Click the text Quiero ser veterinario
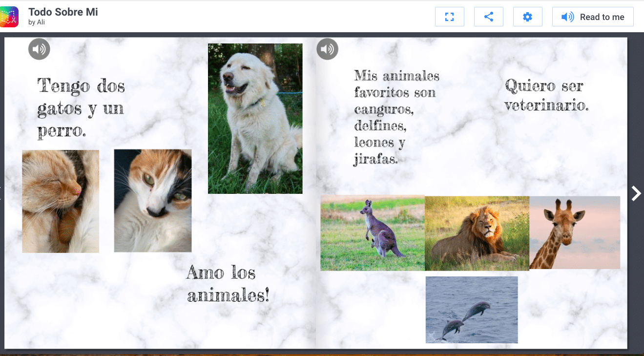This screenshot has width=644, height=356. (546, 95)
